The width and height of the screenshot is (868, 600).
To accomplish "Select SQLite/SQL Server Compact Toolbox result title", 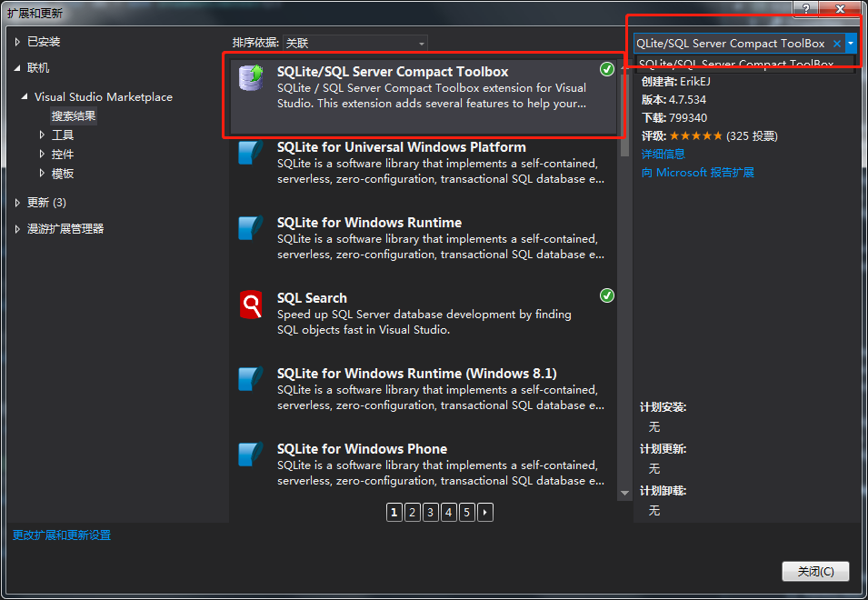I will [393, 72].
